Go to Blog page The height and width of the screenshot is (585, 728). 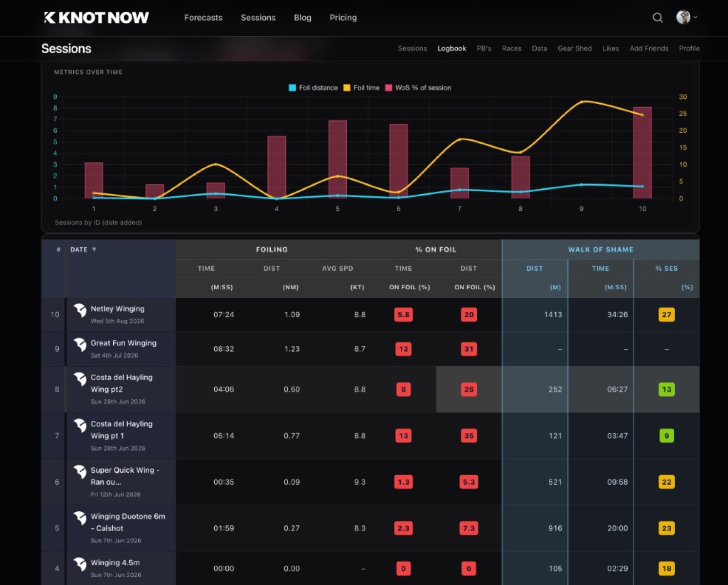click(x=303, y=18)
